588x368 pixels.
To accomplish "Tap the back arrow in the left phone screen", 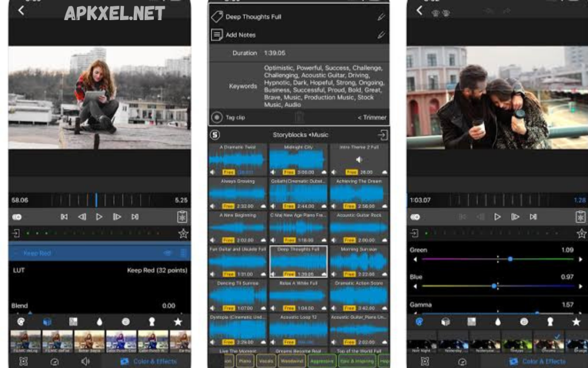I will pos(21,10).
